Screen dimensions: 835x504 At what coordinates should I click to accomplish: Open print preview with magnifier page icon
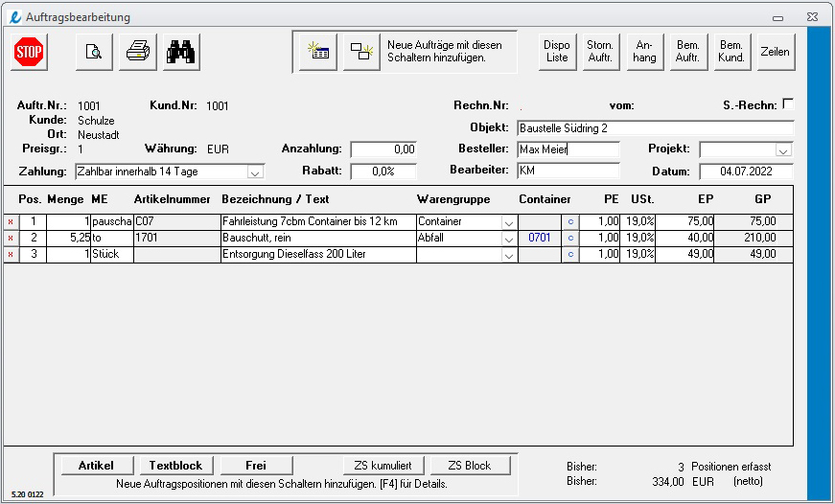94,52
